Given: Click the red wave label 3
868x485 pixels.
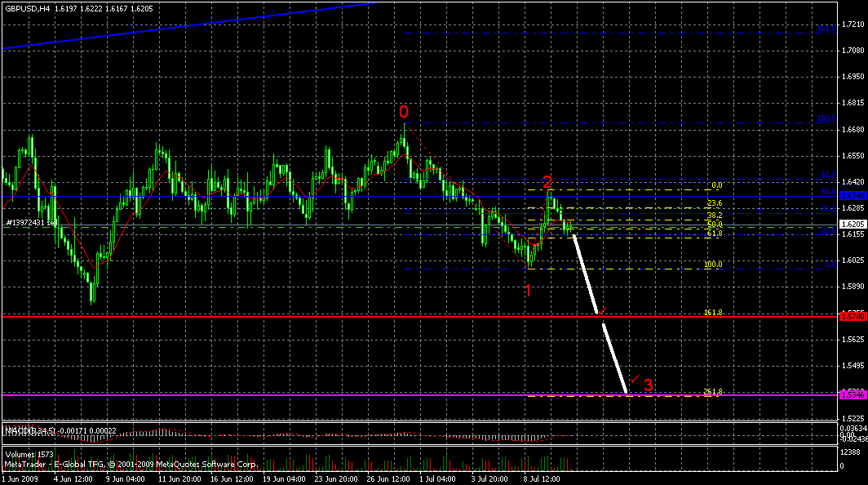Looking at the screenshot, I should [649, 385].
